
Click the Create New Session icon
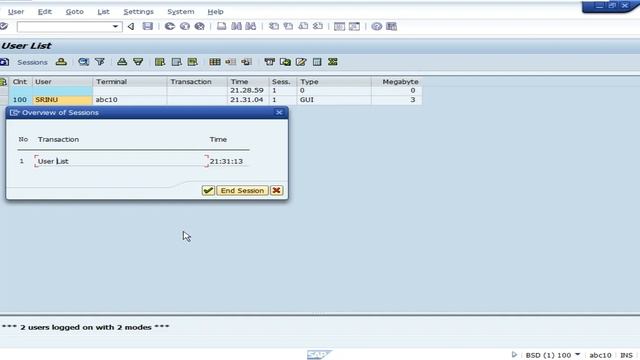click(339, 27)
